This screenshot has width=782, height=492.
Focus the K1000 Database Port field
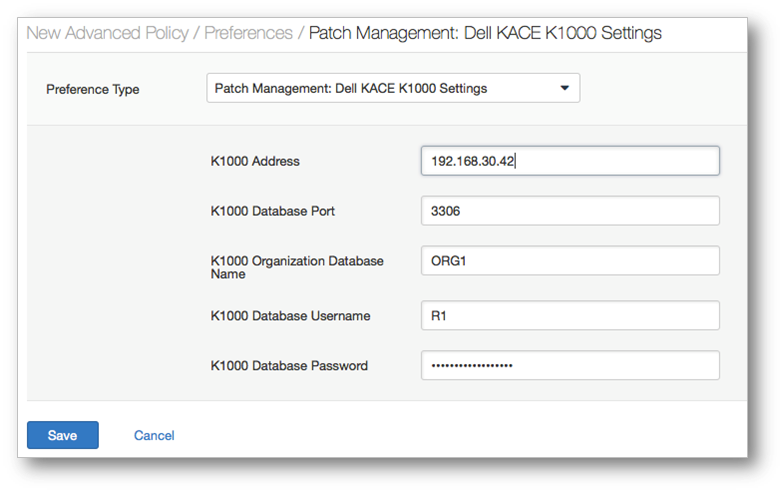570,211
